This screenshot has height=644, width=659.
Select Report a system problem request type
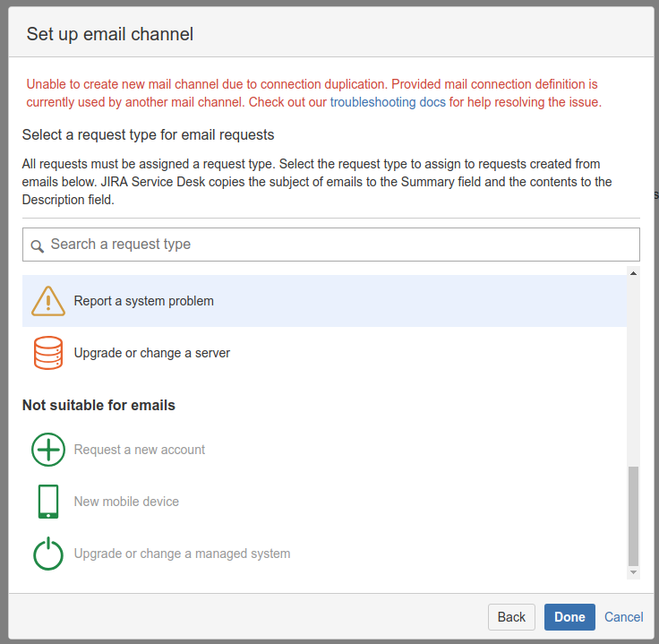click(x=144, y=301)
